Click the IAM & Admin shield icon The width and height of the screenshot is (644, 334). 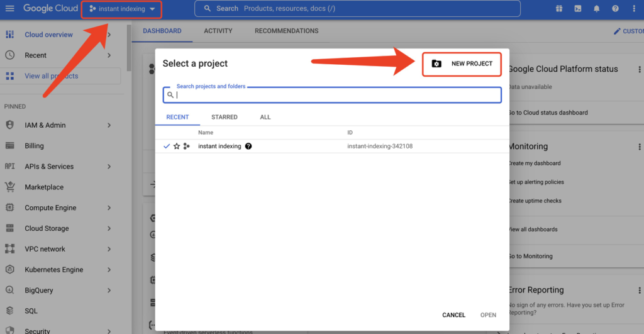click(x=10, y=125)
